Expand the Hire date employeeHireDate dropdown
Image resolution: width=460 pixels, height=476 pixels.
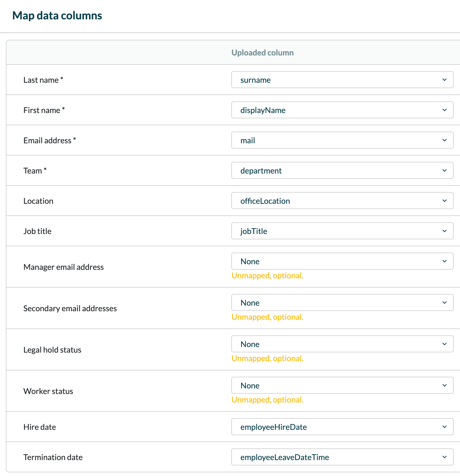click(x=342, y=427)
